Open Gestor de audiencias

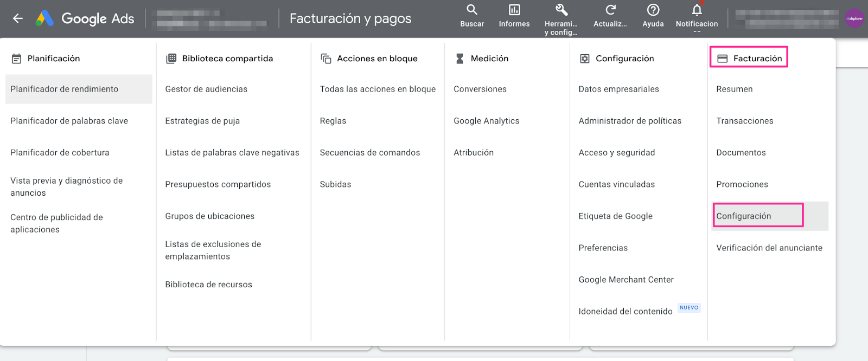[x=206, y=89]
